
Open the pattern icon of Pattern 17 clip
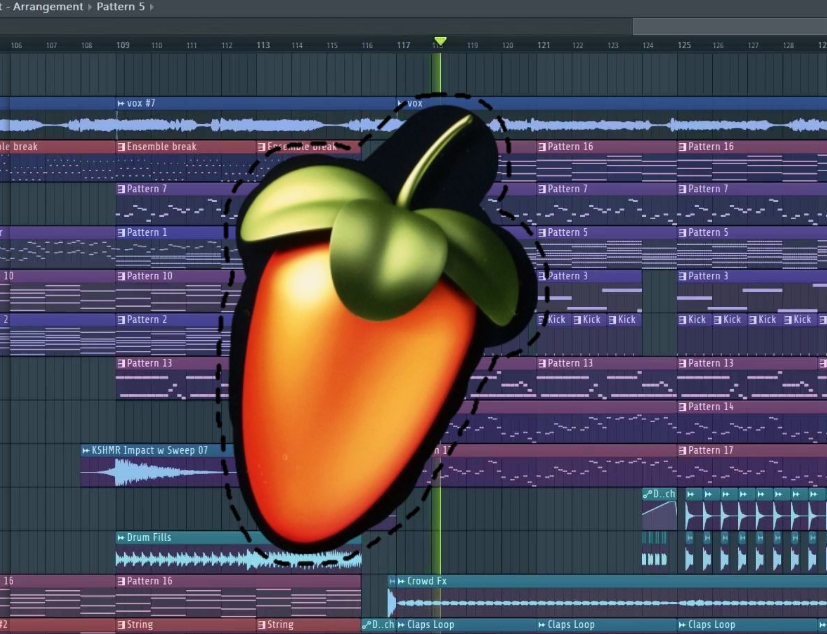coord(682,450)
